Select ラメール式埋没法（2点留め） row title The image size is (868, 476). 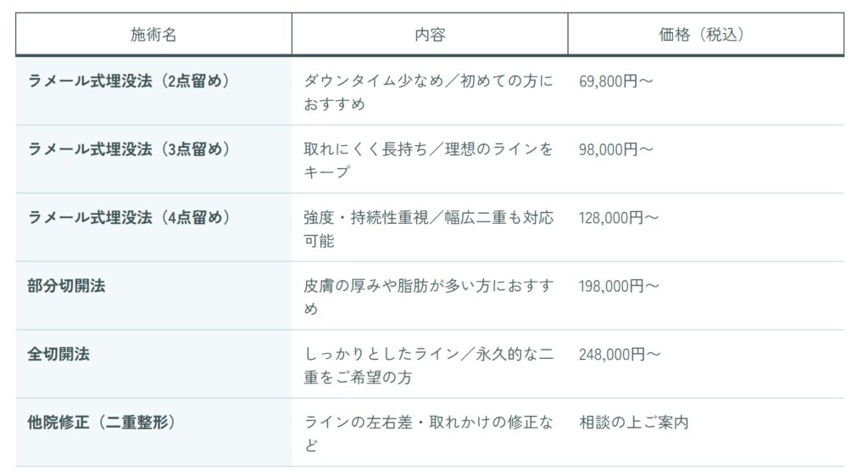pyautogui.click(x=129, y=81)
